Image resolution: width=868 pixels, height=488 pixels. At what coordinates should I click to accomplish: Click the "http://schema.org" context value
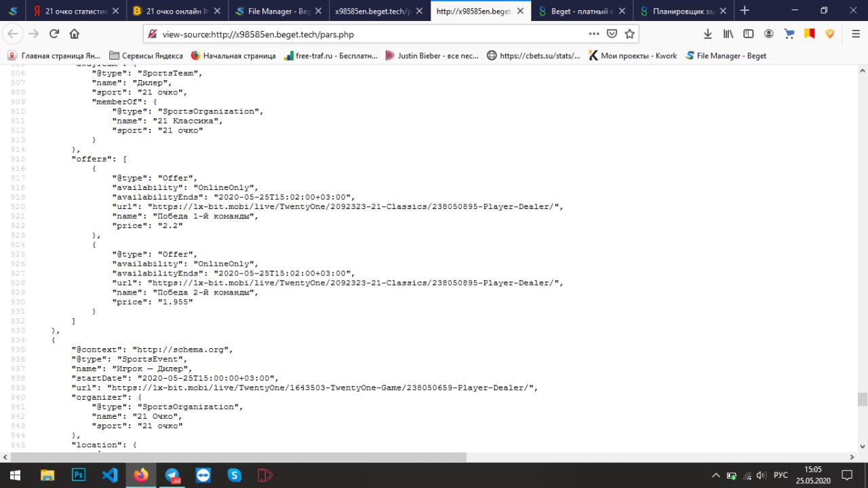pyautogui.click(x=180, y=350)
